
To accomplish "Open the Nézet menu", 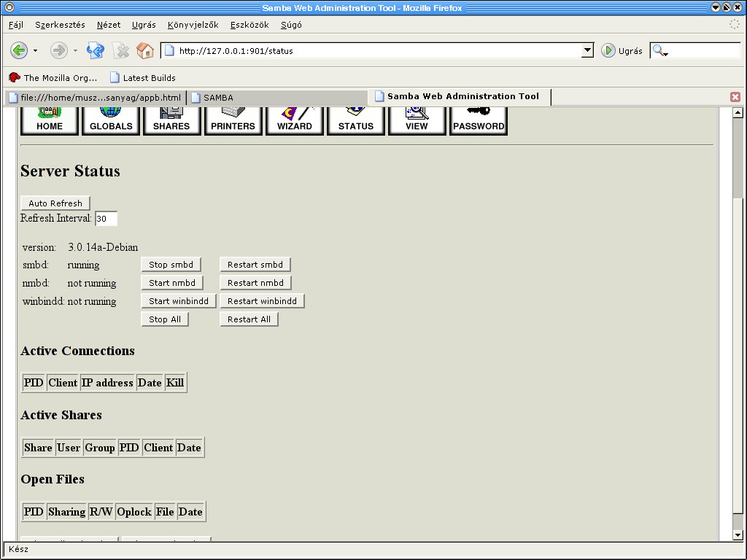I will 109,25.
